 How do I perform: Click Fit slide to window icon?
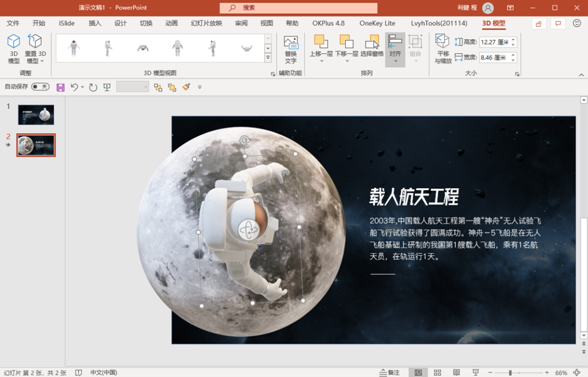tap(577, 373)
